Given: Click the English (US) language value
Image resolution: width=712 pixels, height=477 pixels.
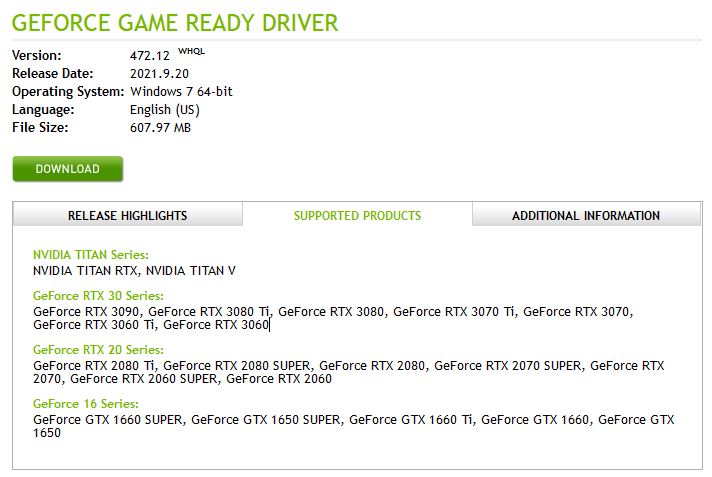Looking at the screenshot, I should (x=165, y=110).
